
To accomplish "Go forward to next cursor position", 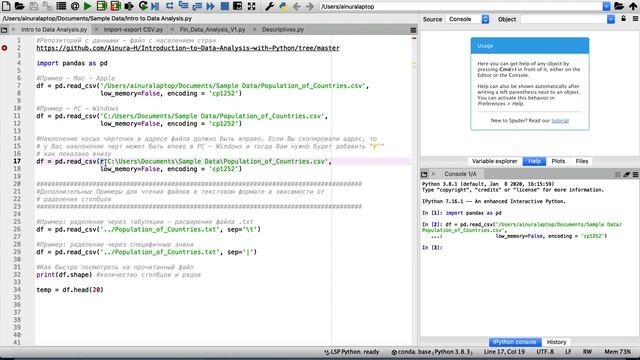I will click(310, 6).
